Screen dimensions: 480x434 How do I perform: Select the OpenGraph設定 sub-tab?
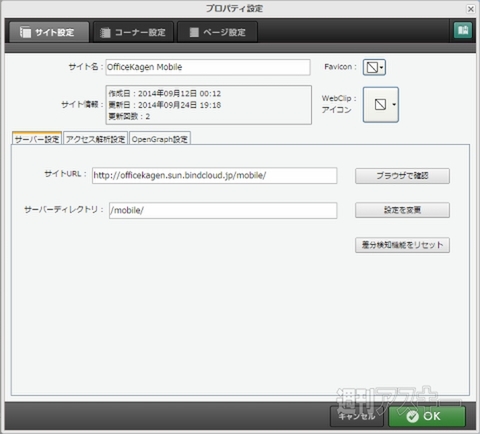160,139
